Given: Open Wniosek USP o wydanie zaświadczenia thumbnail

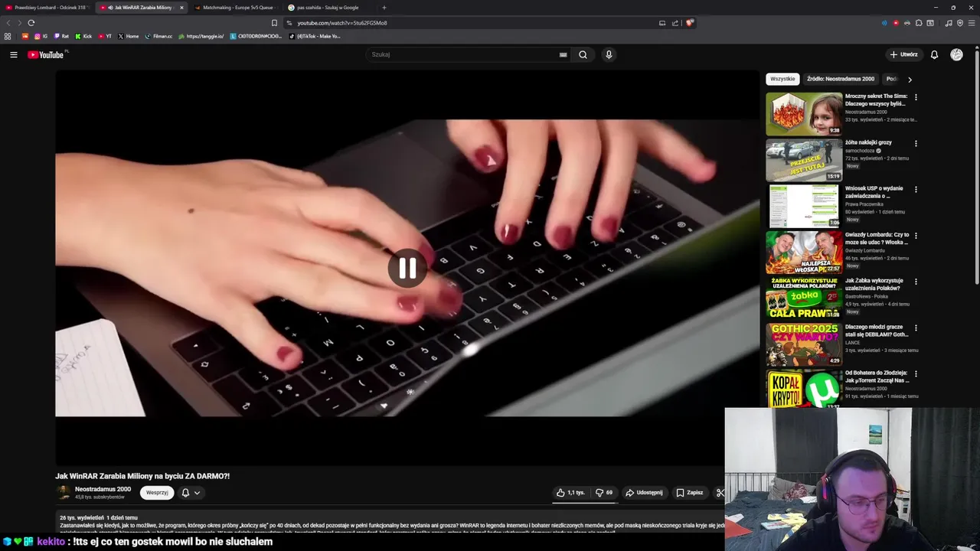Looking at the screenshot, I should 804,206.
